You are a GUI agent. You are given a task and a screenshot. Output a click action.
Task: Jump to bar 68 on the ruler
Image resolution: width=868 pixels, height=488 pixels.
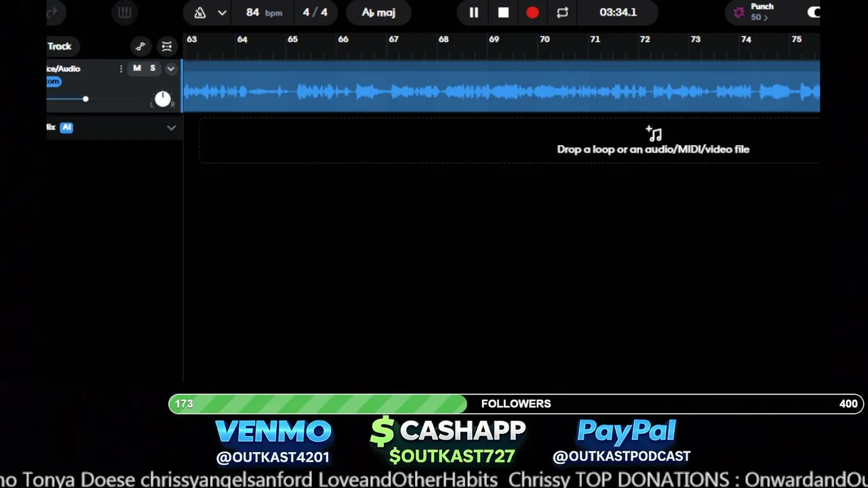[x=443, y=39]
